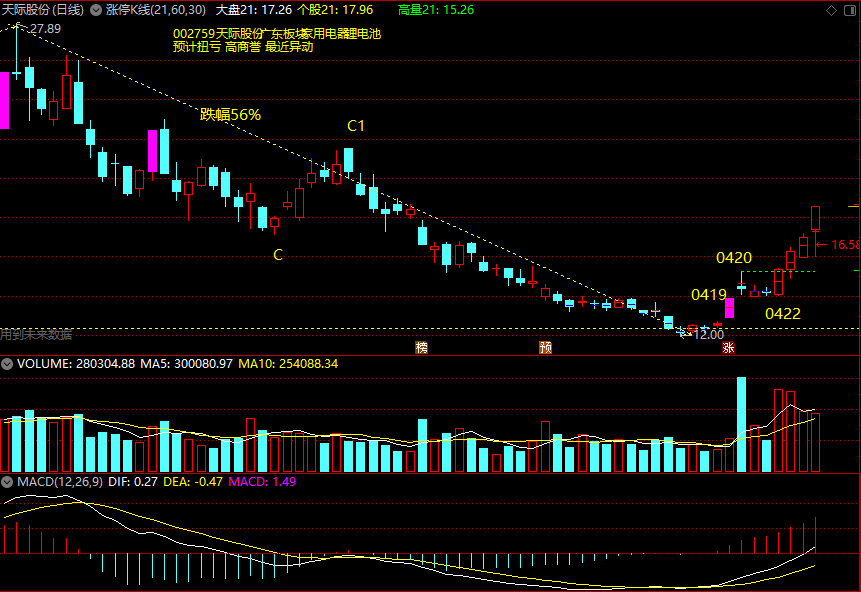Click the 0420 date annotation
The image size is (861, 592).
(734, 258)
